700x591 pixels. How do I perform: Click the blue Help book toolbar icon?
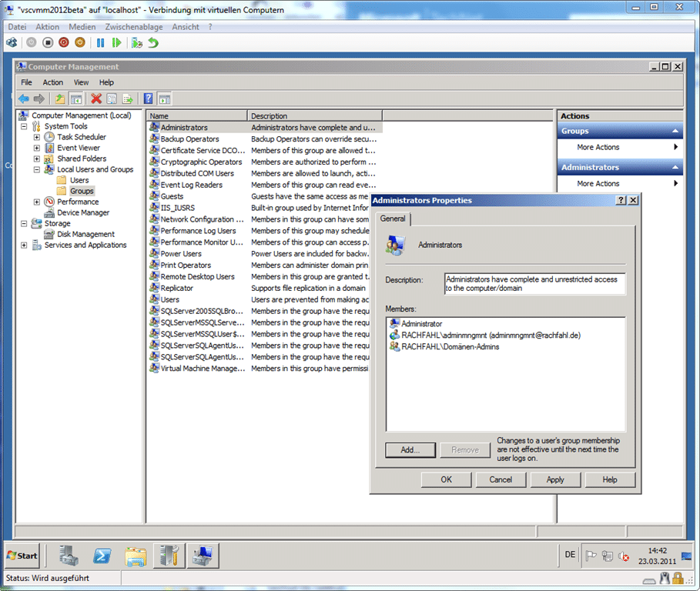[148, 98]
